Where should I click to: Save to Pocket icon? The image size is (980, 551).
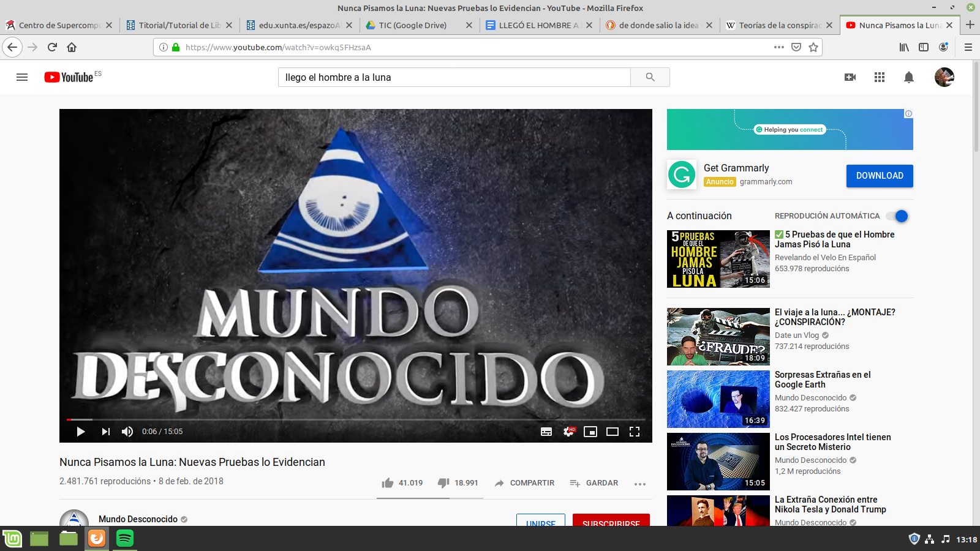796,47
